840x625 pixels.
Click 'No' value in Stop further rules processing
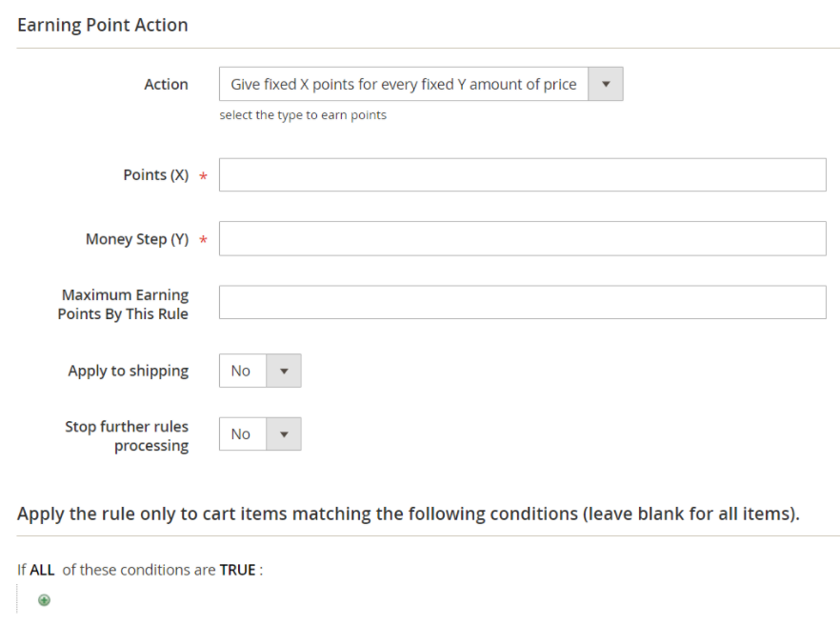click(x=242, y=434)
